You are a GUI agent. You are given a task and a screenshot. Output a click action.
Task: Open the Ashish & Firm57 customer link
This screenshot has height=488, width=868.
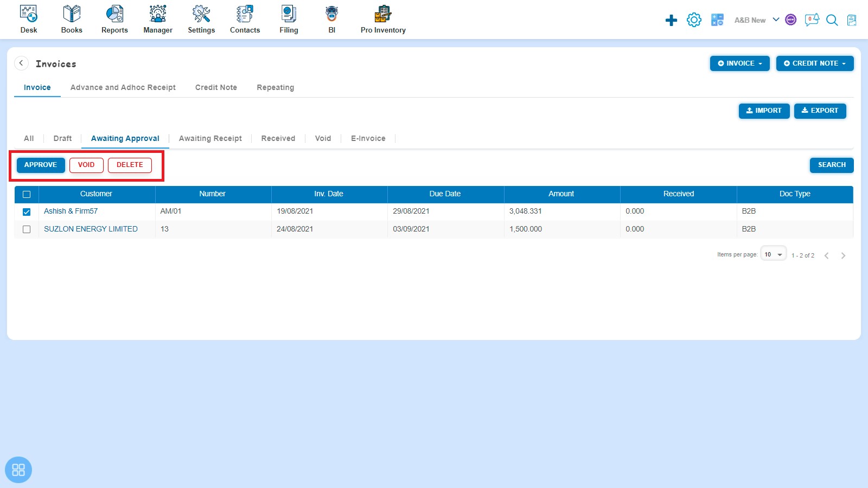pos(71,211)
